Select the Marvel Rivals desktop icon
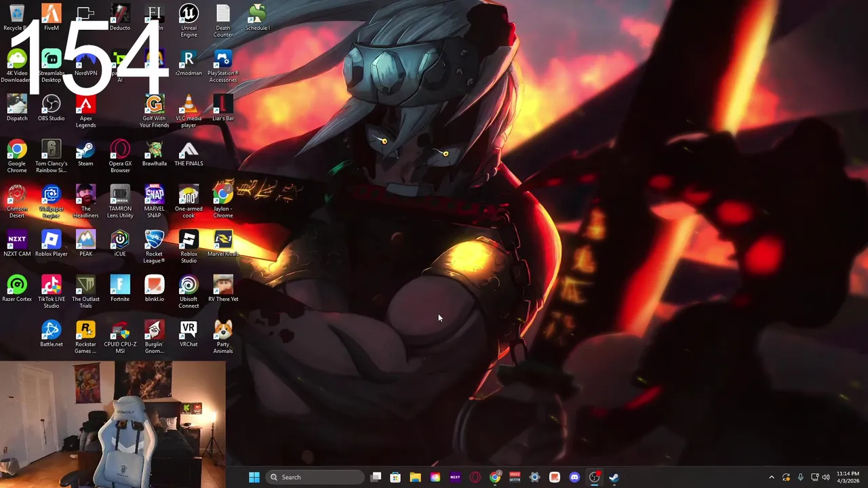 pos(223,244)
